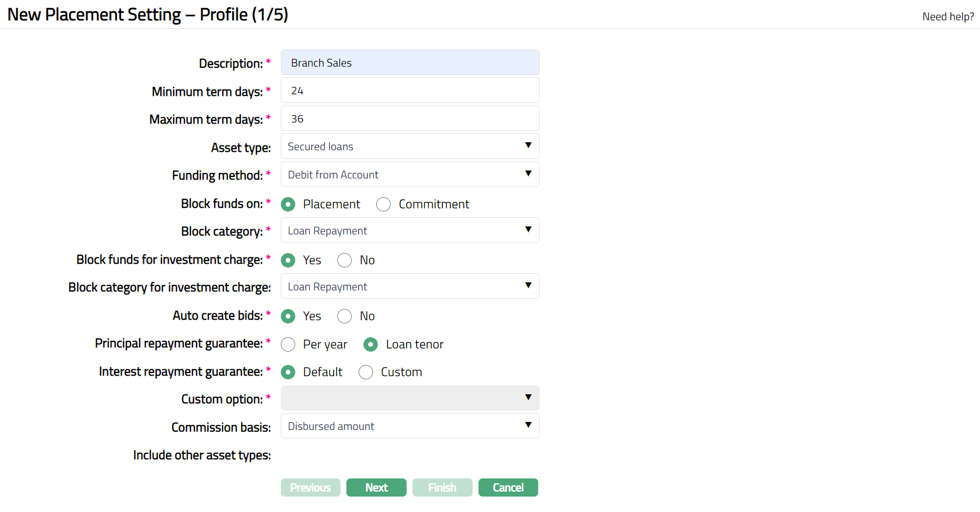Choose Per year principal repayment guarantee
Image resolution: width=980 pixels, height=512 pixels.
coord(288,345)
